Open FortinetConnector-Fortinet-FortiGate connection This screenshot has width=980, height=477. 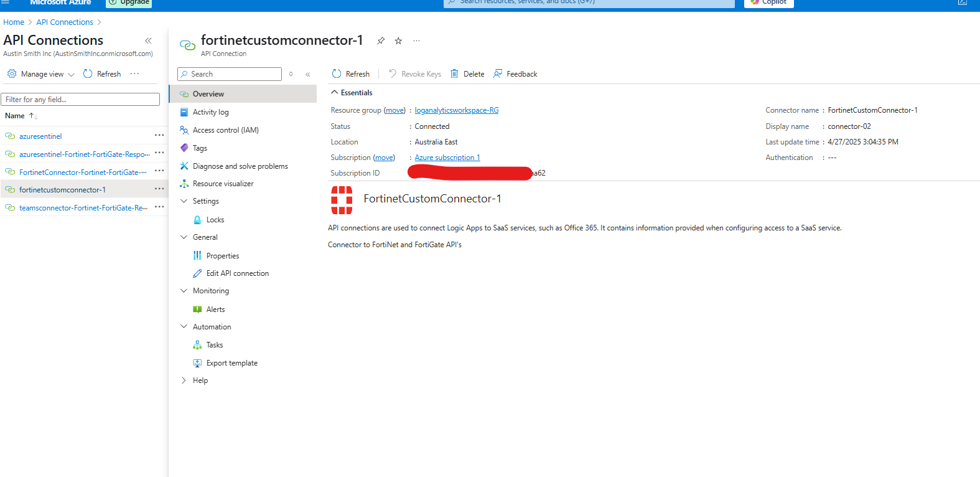click(83, 172)
